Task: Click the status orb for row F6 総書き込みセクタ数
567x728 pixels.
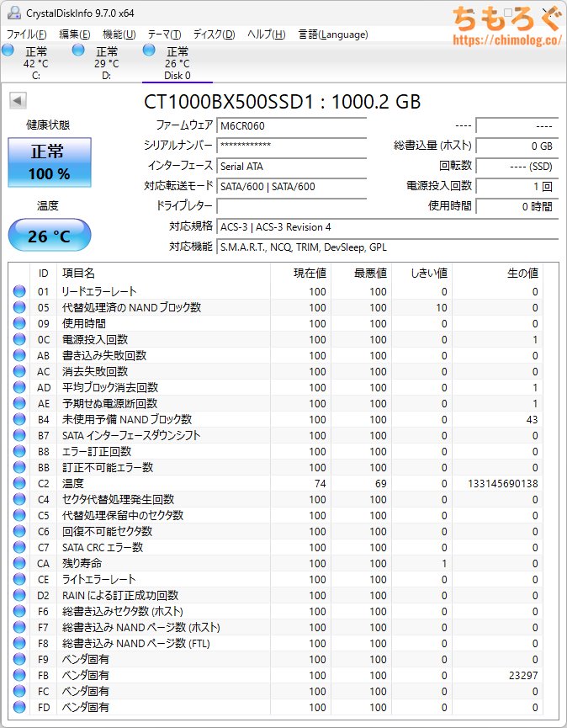Action: click(19, 612)
